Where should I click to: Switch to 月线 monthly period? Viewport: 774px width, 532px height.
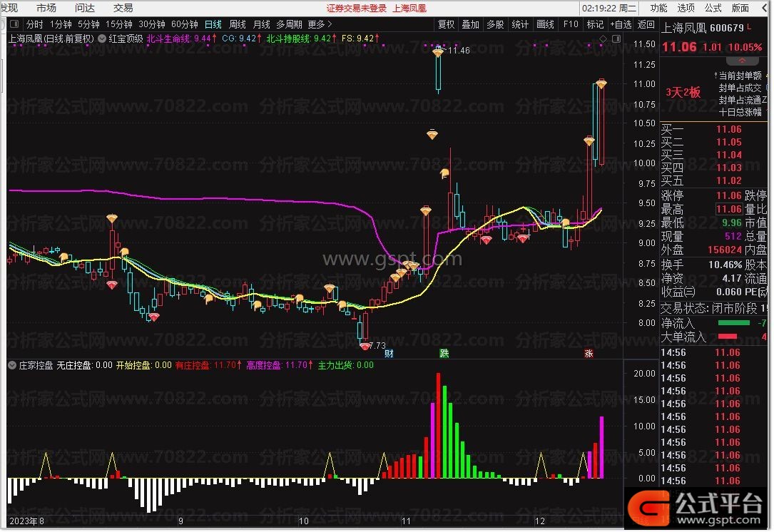(262, 24)
